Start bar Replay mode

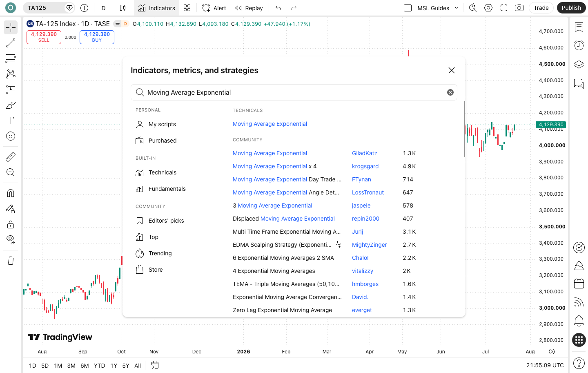[x=249, y=8]
